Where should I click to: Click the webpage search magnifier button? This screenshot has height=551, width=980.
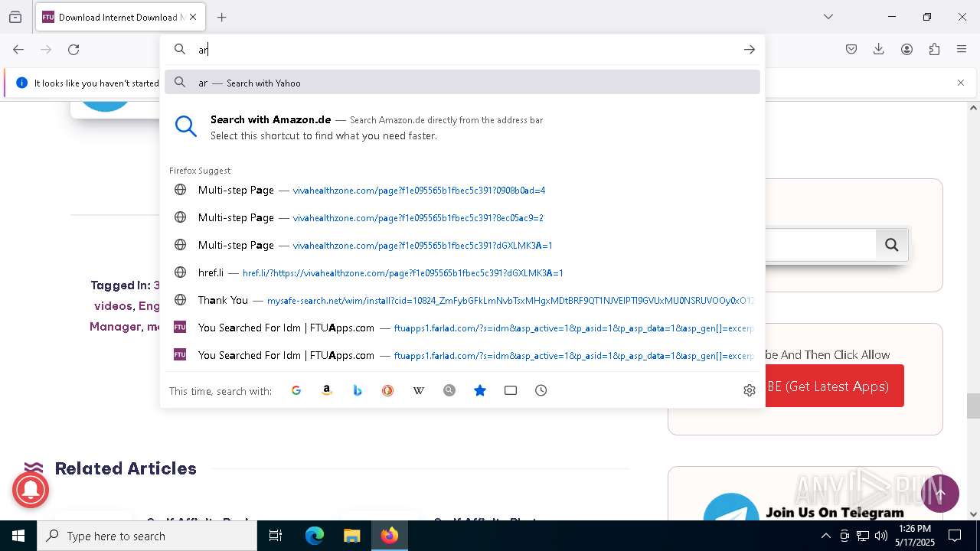click(892, 245)
